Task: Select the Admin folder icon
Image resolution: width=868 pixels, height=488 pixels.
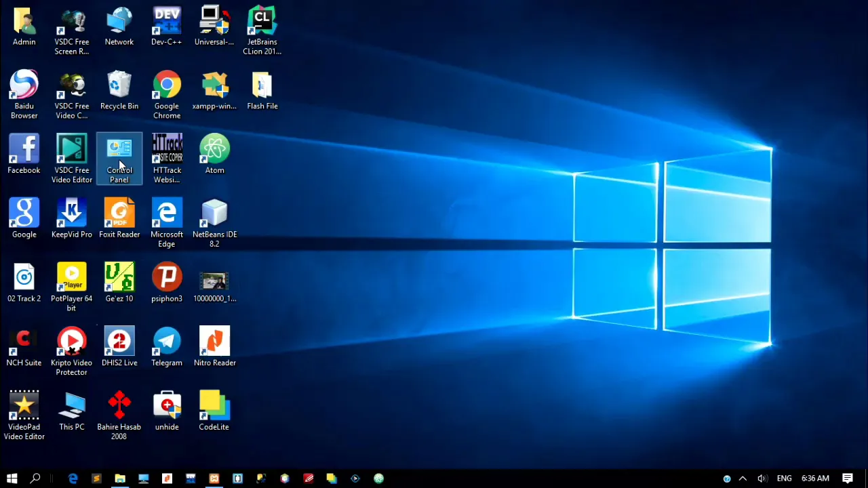Action: pos(24,27)
